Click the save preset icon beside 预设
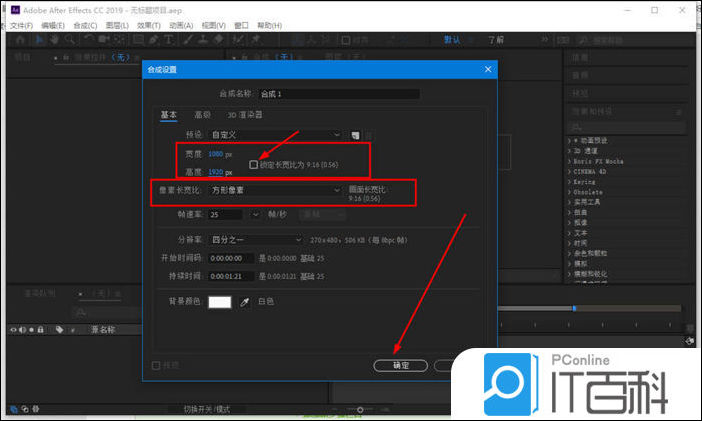Viewport: 702px width, 421px height. tap(355, 135)
